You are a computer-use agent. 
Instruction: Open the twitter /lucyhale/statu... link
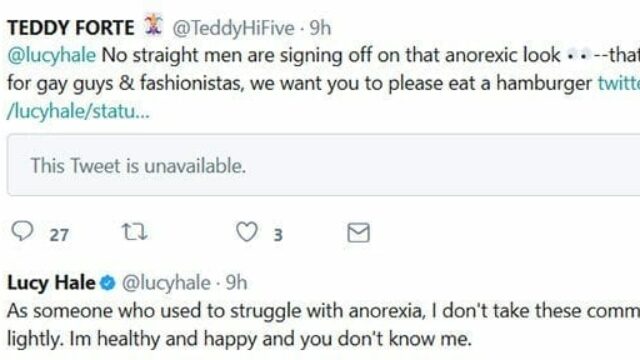(x=78, y=111)
